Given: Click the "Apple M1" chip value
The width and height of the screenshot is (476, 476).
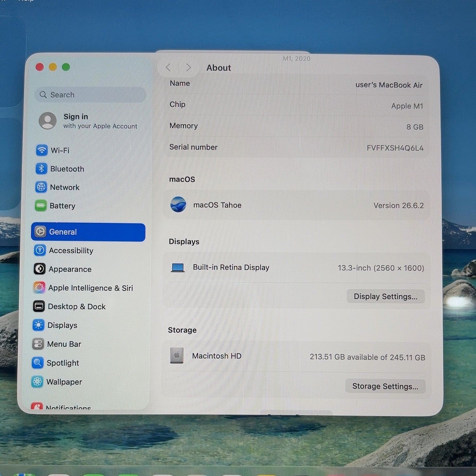Looking at the screenshot, I should click(407, 106).
